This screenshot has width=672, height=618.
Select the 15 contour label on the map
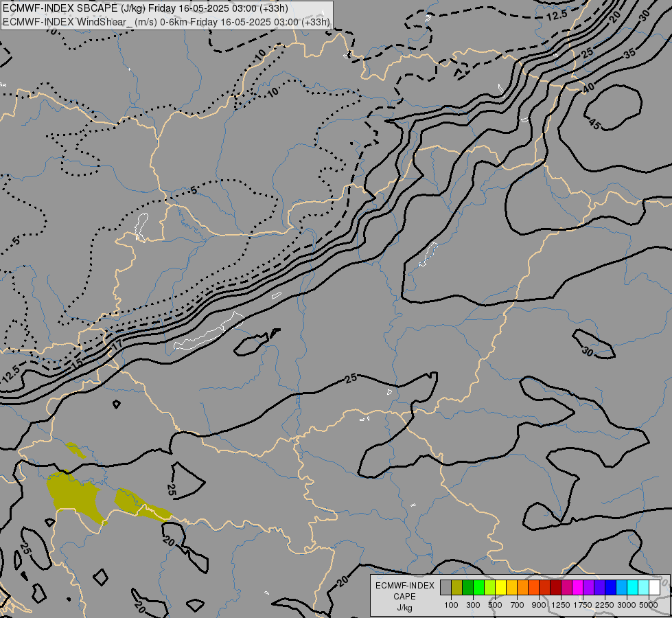point(76,364)
